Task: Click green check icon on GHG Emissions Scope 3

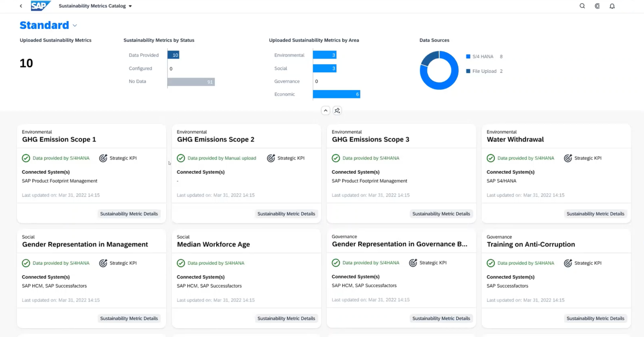Action: click(x=336, y=158)
